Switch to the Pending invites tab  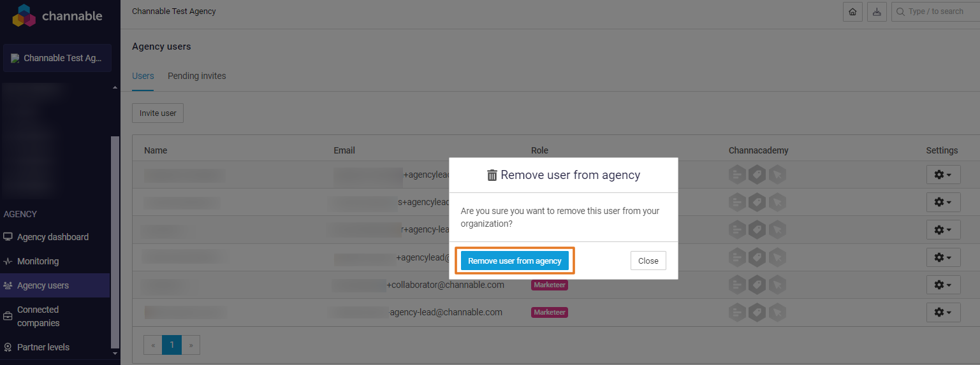tap(196, 76)
